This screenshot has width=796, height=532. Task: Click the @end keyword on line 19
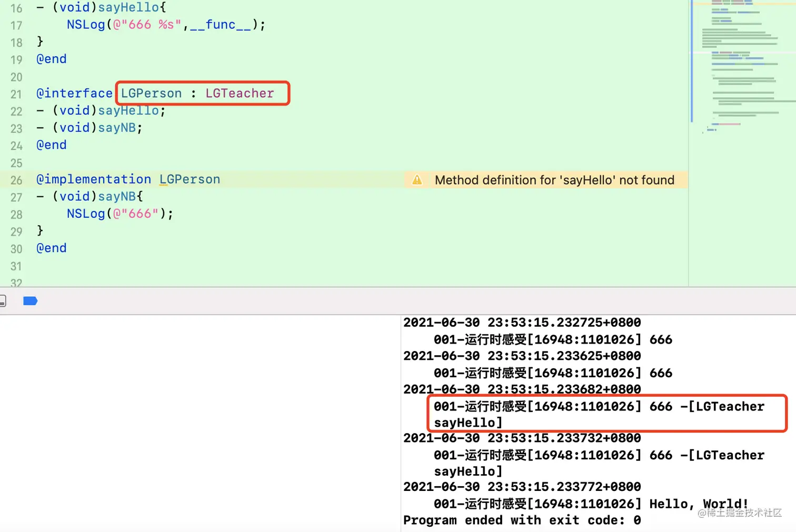coord(52,59)
